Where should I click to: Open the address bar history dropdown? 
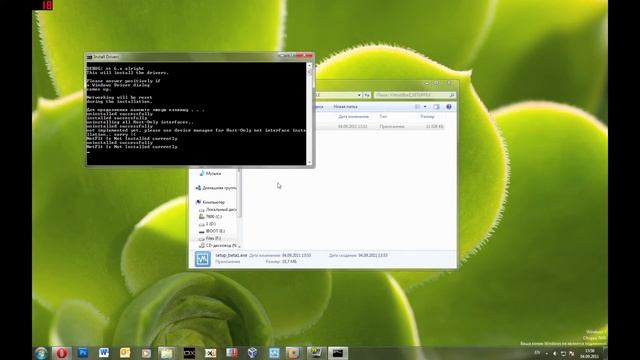(x=359, y=95)
